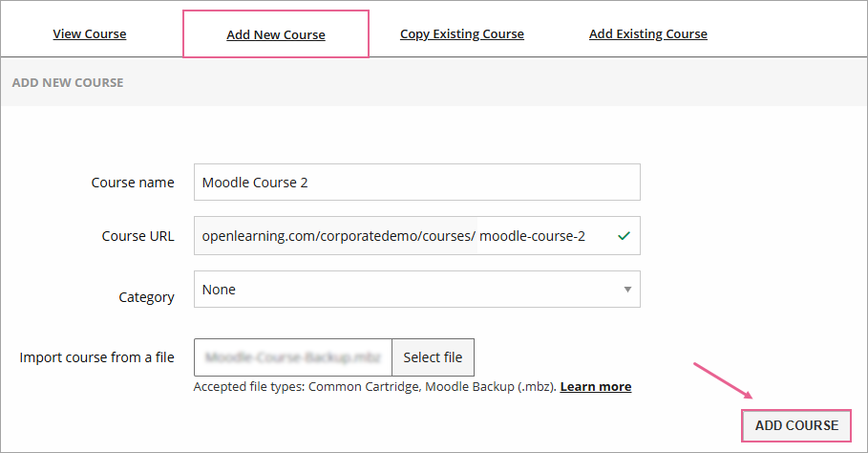This screenshot has height=453, width=868.
Task: Click the Accepted file types hint text
Action: click(x=374, y=387)
